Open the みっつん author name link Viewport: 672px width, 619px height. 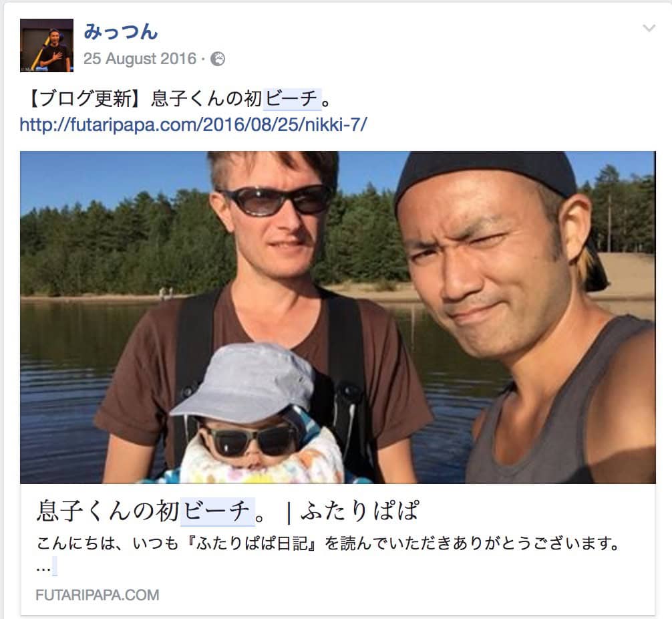pyautogui.click(x=120, y=32)
